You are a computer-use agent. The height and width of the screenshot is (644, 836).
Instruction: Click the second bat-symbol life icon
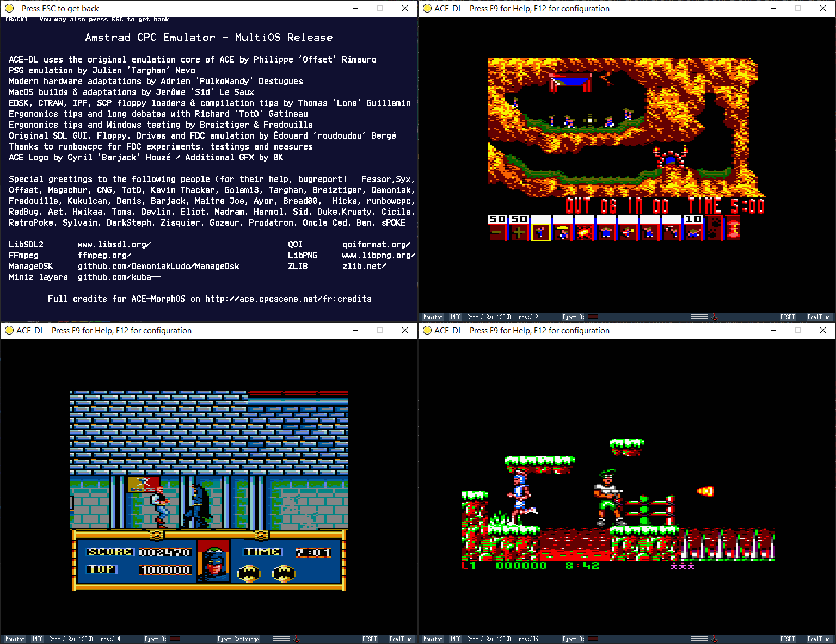point(284,573)
